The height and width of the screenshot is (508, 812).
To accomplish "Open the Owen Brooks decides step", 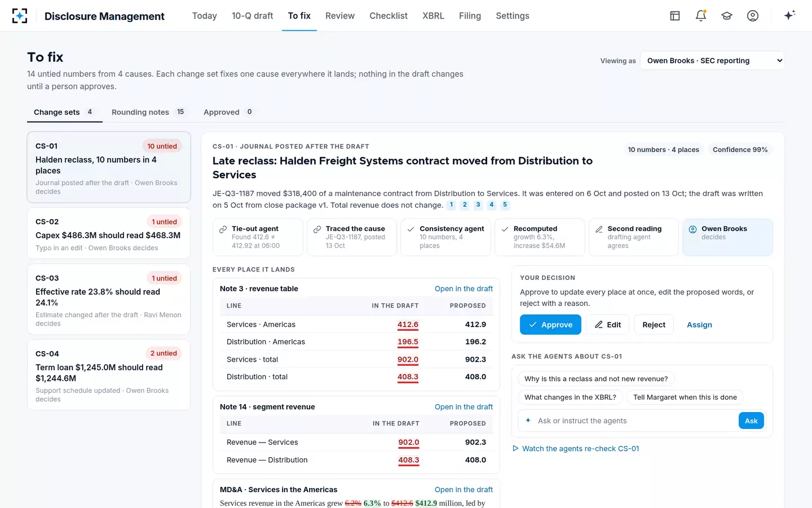I will [x=727, y=237].
